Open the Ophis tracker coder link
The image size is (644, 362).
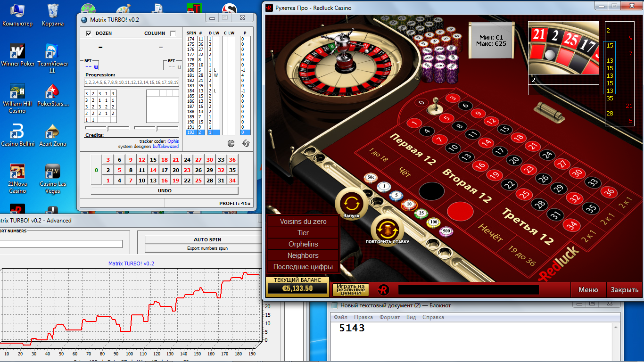pyautogui.click(x=173, y=141)
